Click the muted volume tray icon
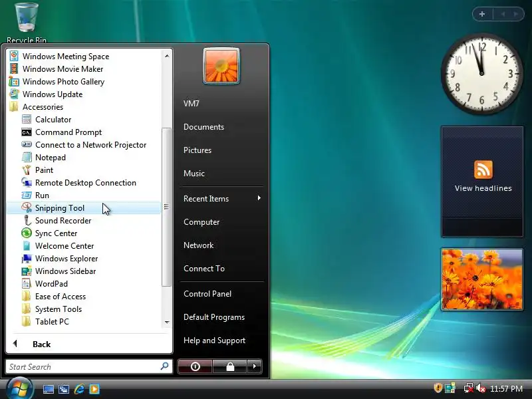Viewport: 532px width, 399px height. pyautogui.click(x=481, y=388)
